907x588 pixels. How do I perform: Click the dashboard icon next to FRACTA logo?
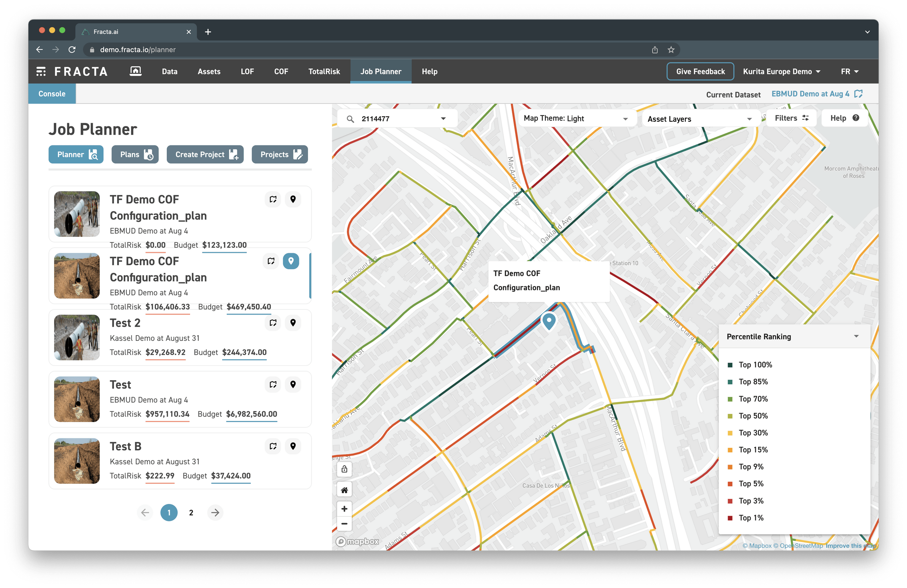(x=135, y=71)
